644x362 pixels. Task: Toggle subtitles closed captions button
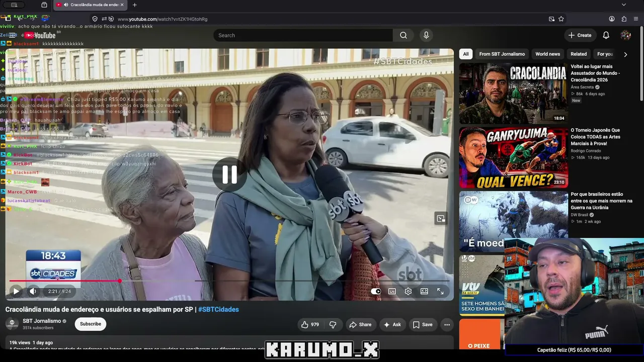[x=392, y=291]
